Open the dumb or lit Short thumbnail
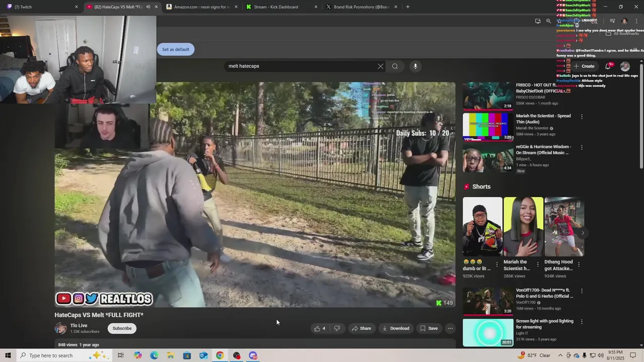 click(482, 227)
